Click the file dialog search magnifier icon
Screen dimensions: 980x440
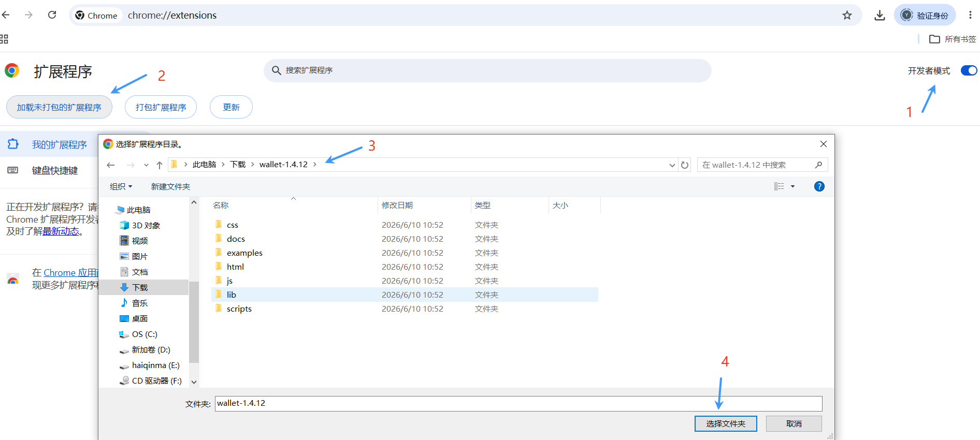click(818, 165)
